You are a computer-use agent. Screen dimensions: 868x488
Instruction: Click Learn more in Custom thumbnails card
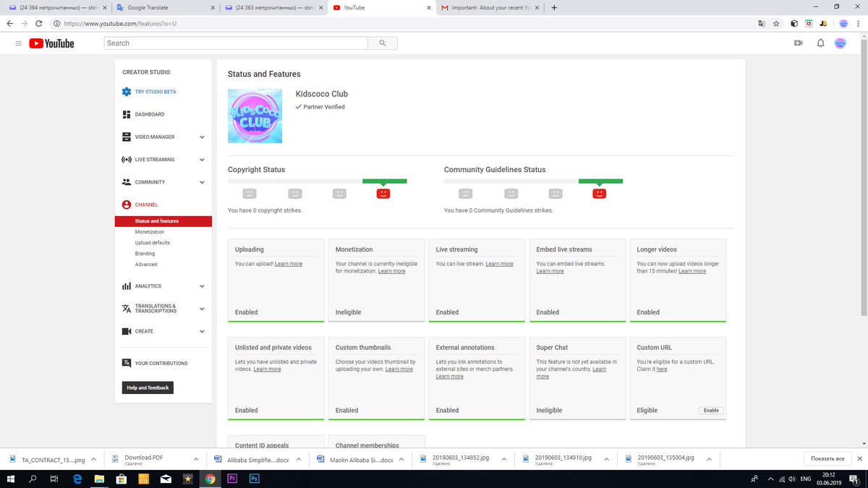(x=399, y=369)
